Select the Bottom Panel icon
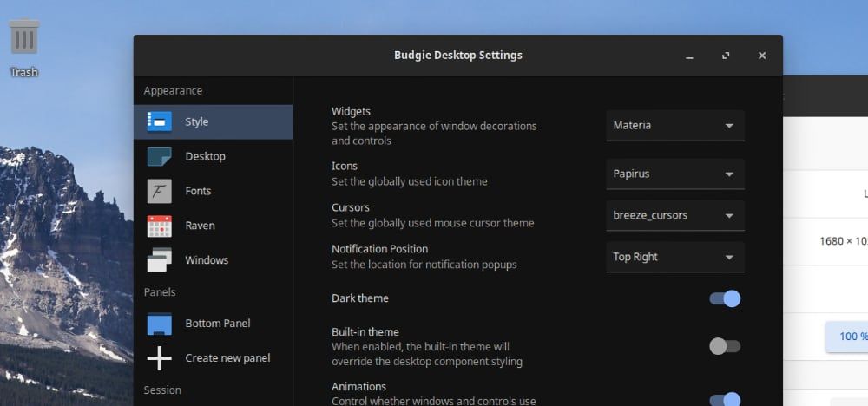Image resolution: width=868 pixels, height=406 pixels. pos(159,324)
